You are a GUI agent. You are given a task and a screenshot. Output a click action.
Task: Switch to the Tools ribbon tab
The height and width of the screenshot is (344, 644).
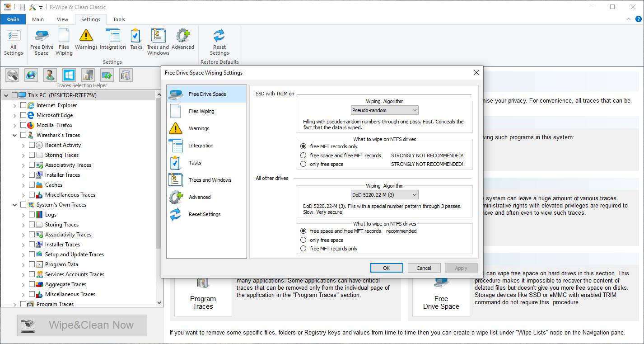coord(119,19)
